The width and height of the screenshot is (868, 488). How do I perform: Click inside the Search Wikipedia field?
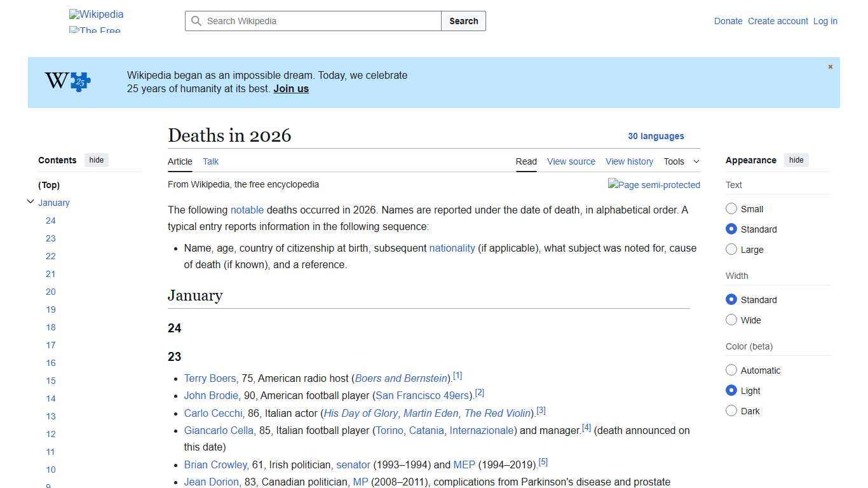(x=311, y=21)
